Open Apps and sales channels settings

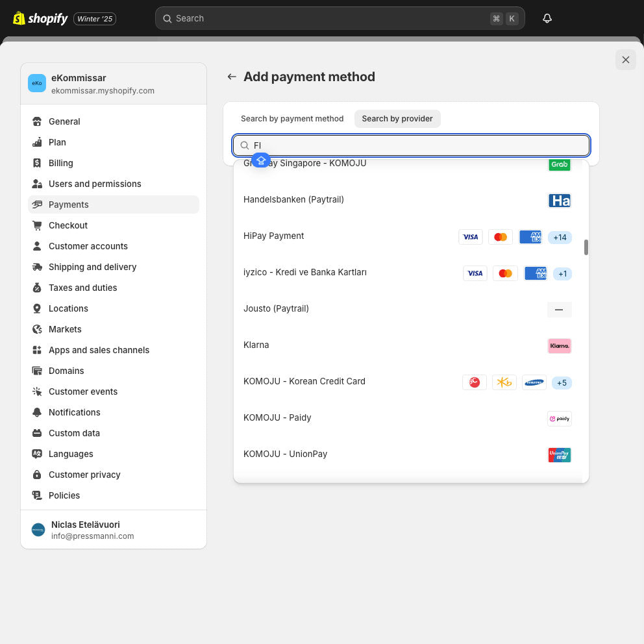pos(99,350)
